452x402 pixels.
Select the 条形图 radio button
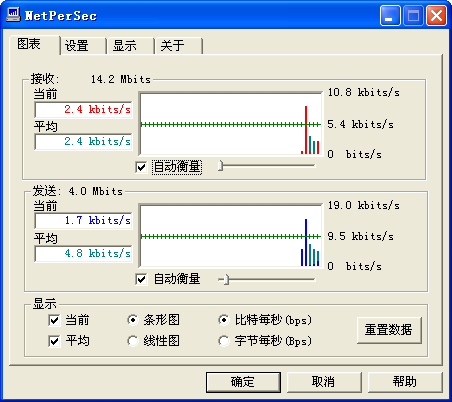pyautogui.click(x=133, y=320)
